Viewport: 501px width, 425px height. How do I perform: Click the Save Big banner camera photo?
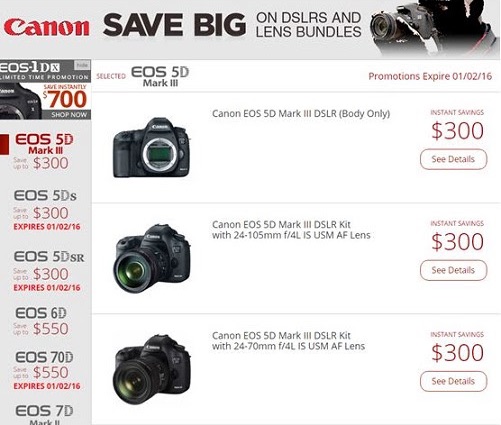434,28
